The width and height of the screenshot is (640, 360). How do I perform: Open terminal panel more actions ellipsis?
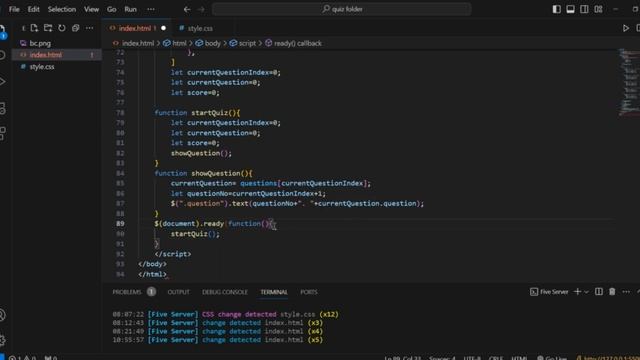(x=626, y=291)
